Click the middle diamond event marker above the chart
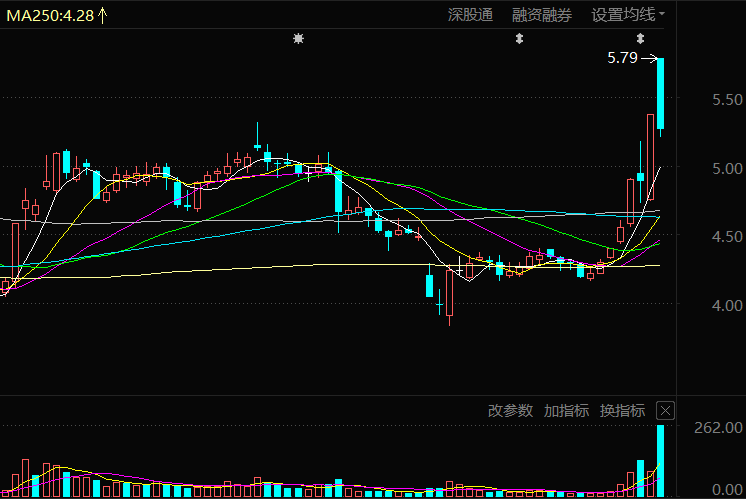The image size is (746, 499). [x=520, y=39]
